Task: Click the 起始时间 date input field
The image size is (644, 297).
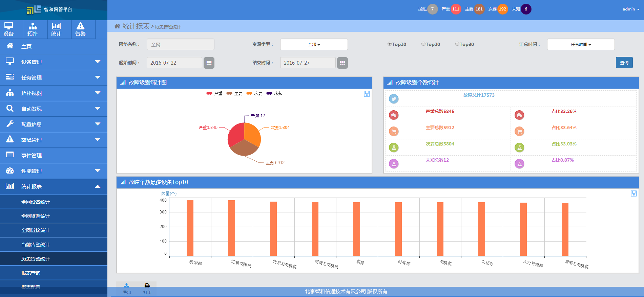Action: 174,63
